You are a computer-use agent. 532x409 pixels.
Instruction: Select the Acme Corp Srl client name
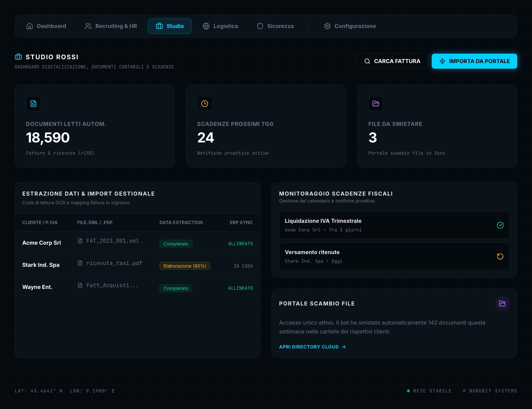point(42,243)
